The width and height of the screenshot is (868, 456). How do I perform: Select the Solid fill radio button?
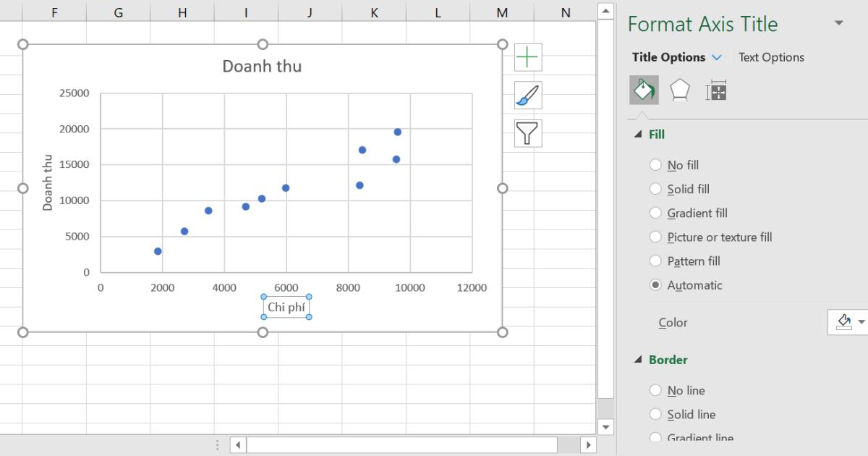pyautogui.click(x=656, y=189)
